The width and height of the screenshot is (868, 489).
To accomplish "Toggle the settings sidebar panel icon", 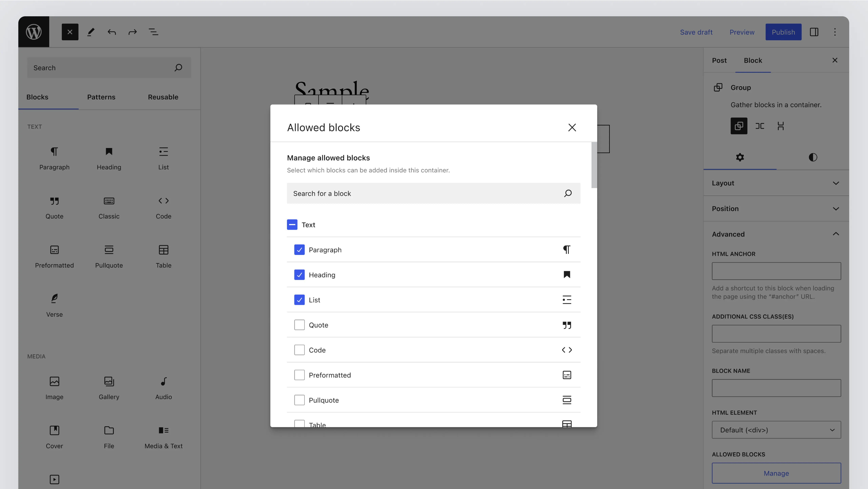I will coord(814,32).
